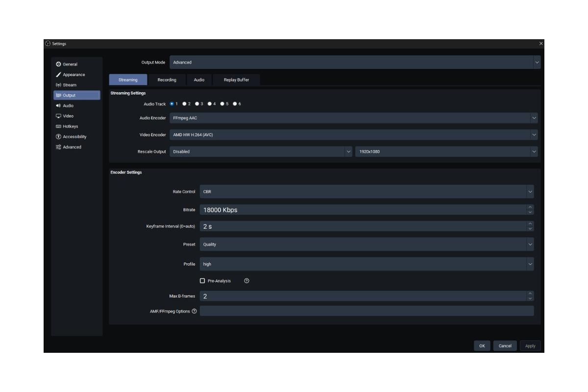Select audio track 3 radio button

coord(197,104)
